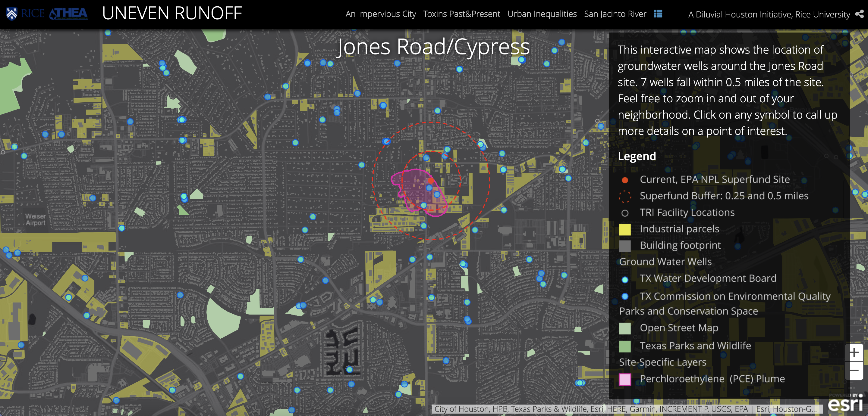
Task: Click the UNEVEN RUNOFF title
Action: click(172, 14)
